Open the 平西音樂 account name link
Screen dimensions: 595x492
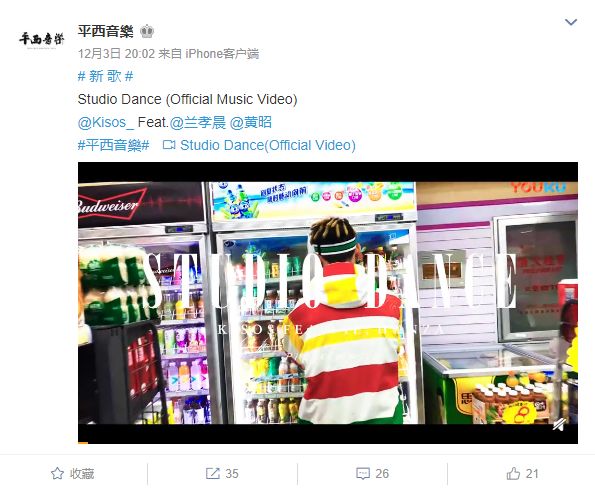[x=105, y=31]
